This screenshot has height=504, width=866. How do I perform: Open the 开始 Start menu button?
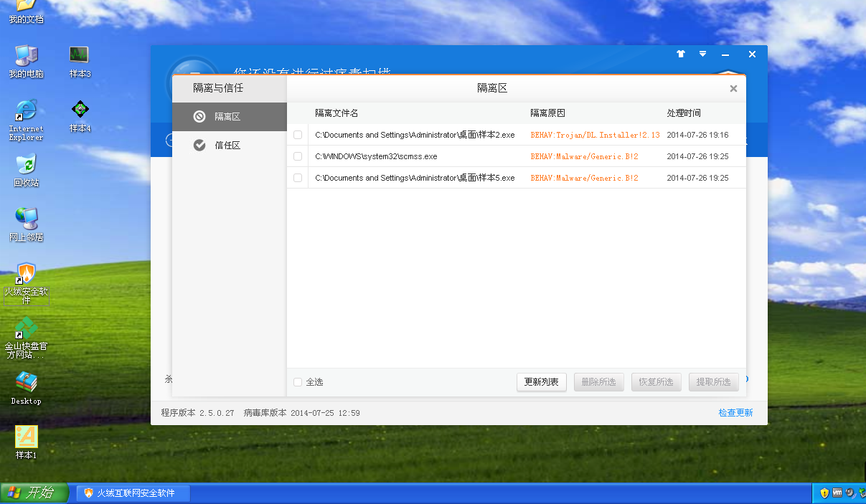click(x=34, y=493)
